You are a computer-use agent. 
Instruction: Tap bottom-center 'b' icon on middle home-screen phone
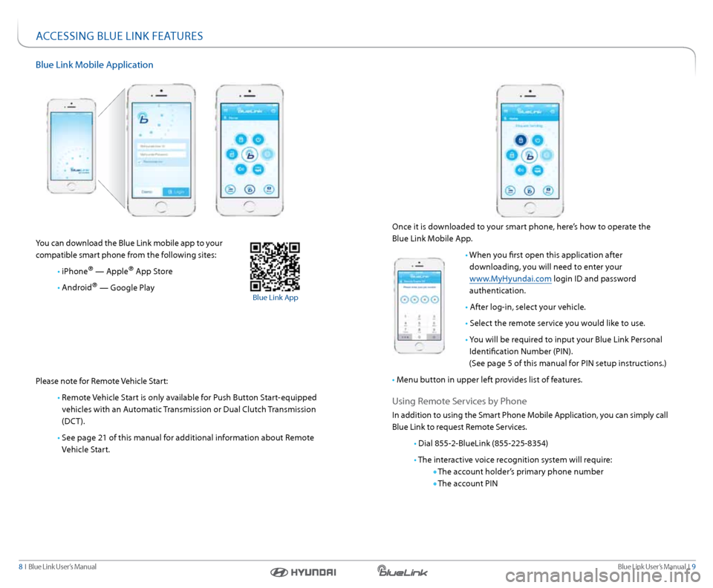[250, 189]
